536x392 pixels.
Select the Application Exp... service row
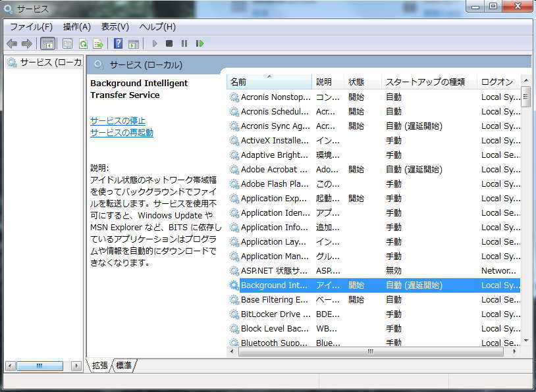pyautogui.click(x=374, y=199)
